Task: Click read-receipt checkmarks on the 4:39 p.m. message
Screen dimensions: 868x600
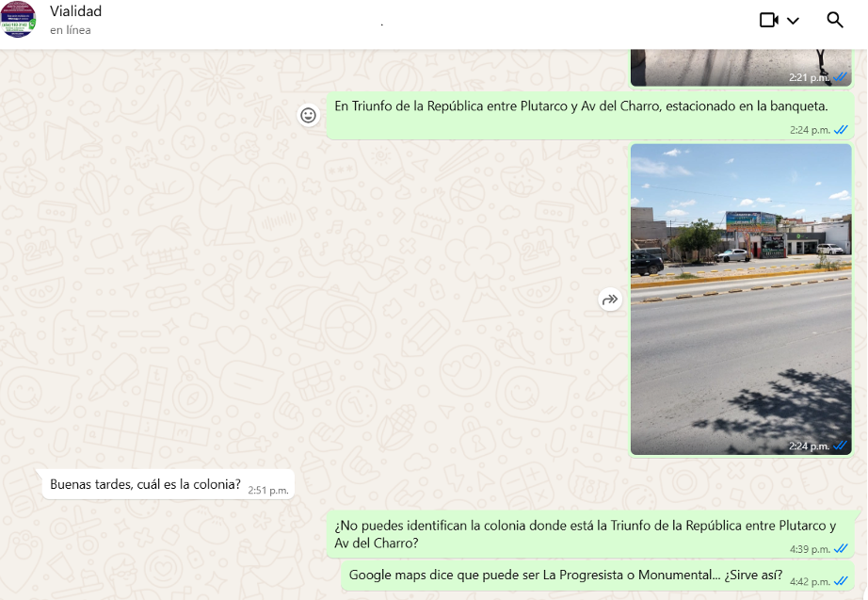Action: (x=841, y=549)
